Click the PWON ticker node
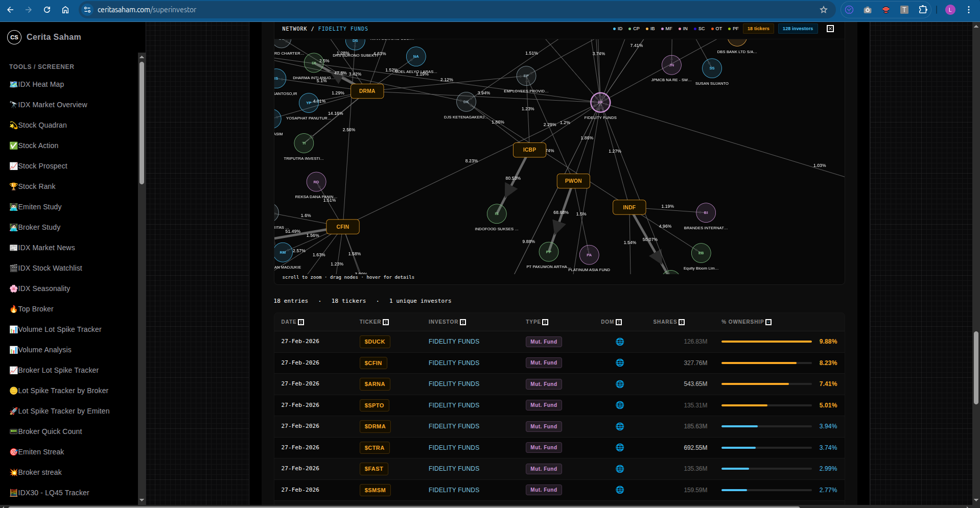The width and height of the screenshot is (980, 508). (x=573, y=181)
